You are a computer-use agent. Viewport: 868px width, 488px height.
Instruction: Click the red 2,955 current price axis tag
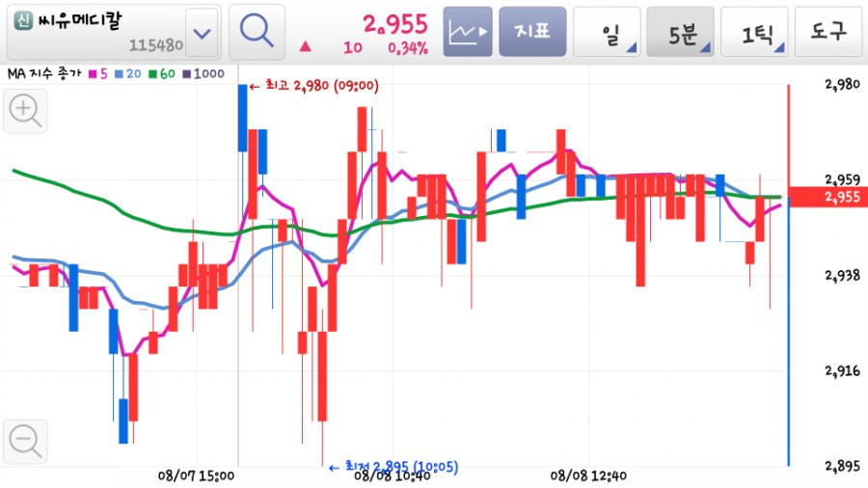click(x=828, y=197)
